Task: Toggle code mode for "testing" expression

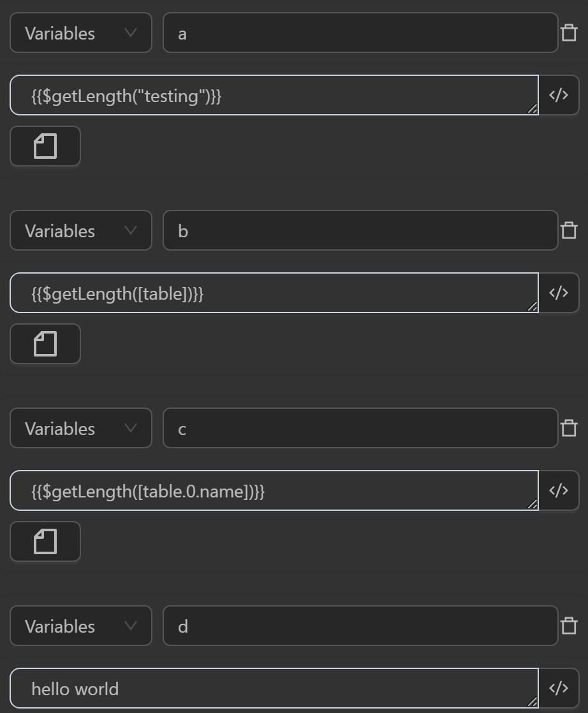Action: pyautogui.click(x=559, y=95)
